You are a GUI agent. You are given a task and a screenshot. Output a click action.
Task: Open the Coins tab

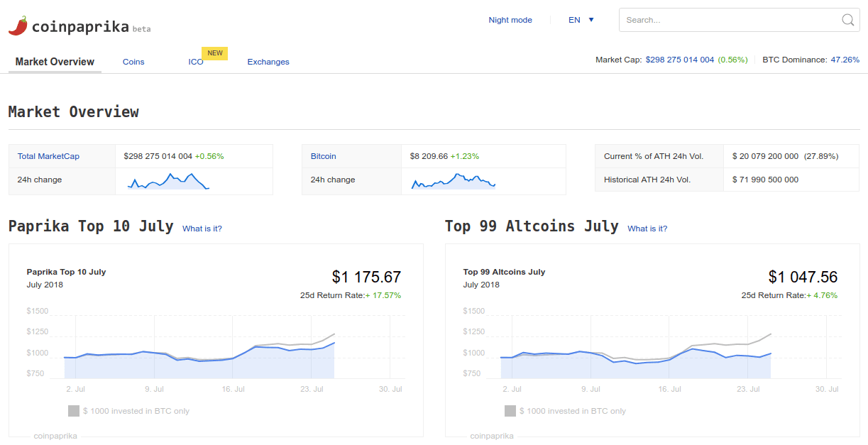(x=133, y=62)
